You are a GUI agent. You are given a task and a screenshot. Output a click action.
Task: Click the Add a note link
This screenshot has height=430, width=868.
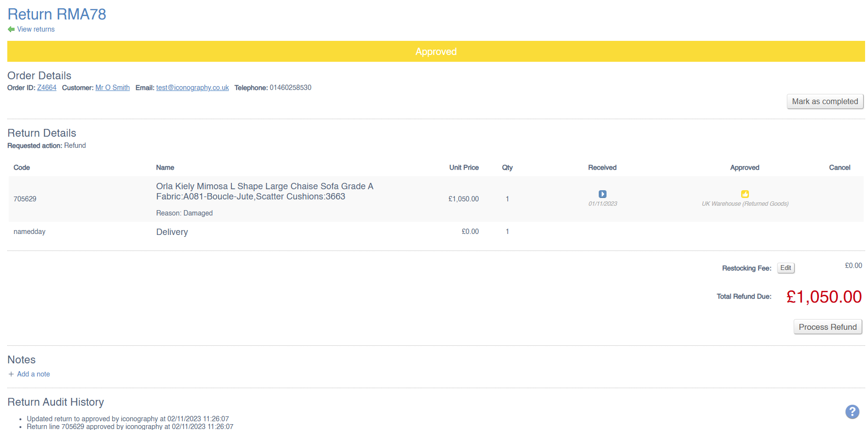[33, 375]
